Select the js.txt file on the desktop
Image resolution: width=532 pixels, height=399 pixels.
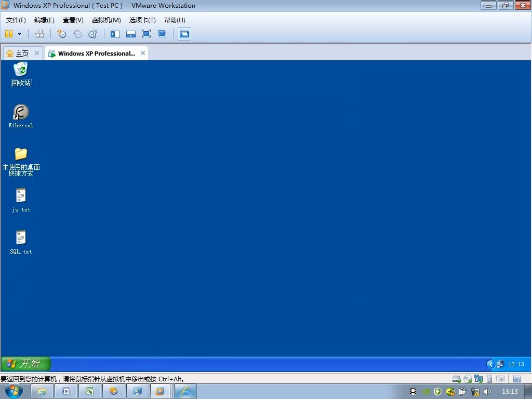click(x=21, y=200)
